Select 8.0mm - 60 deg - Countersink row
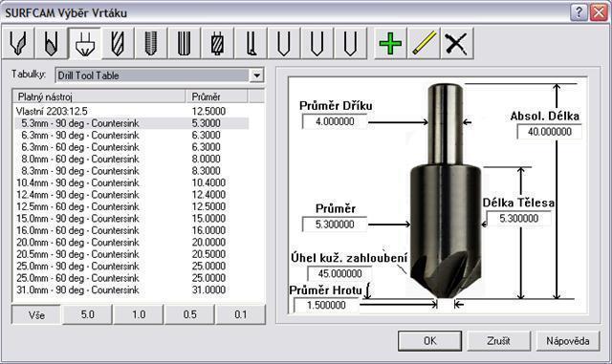Screen dimensions: 612x364 [x=132, y=159]
